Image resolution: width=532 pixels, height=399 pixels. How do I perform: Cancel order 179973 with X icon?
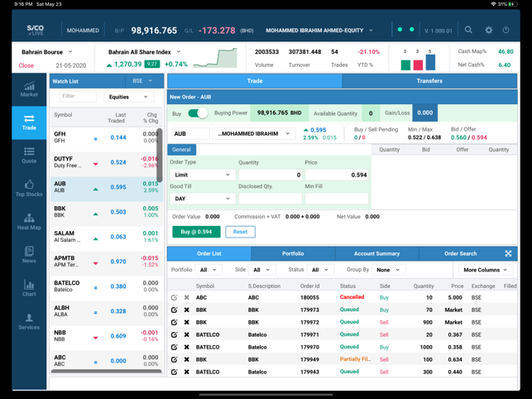pyautogui.click(x=187, y=310)
